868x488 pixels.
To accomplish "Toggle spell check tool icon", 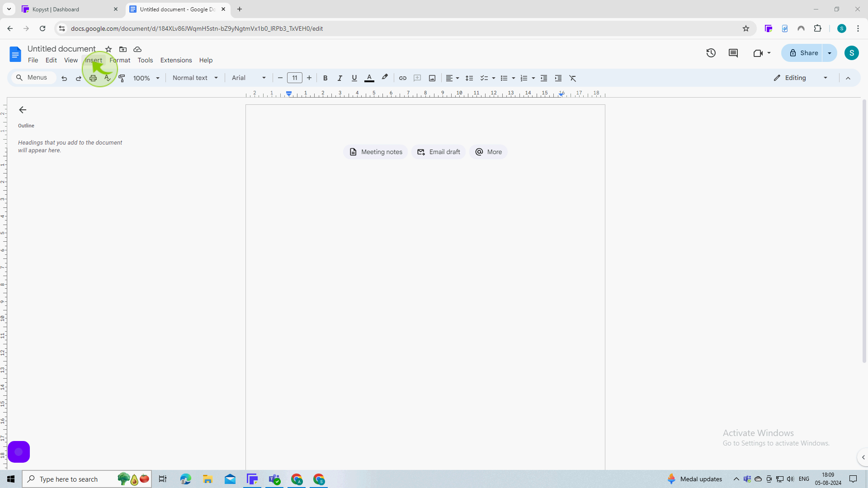I will pyautogui.click(x=107, y=78).
